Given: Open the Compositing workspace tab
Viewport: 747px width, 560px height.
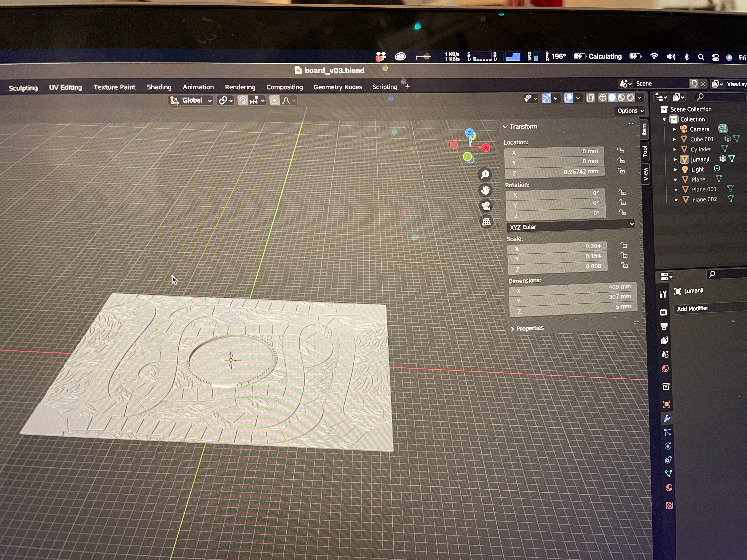Looking at the screenshot, I should 284,87.
